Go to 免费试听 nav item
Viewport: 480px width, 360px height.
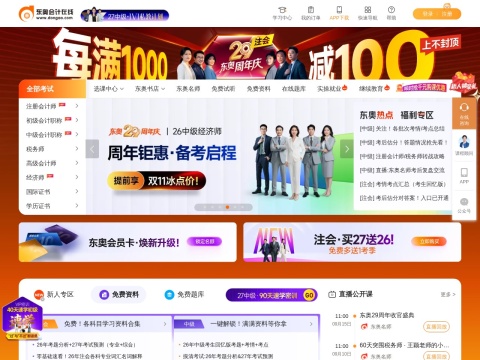pos(223,89)
